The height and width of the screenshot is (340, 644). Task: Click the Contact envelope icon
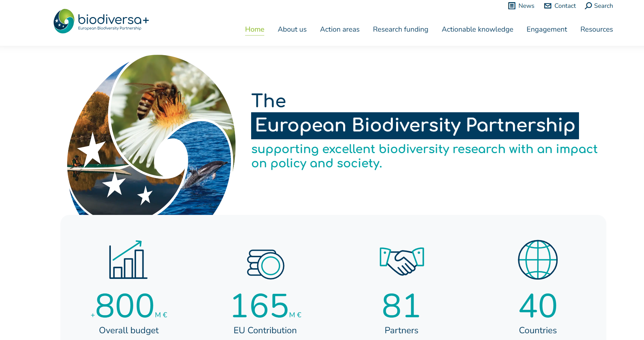point(548,6)
